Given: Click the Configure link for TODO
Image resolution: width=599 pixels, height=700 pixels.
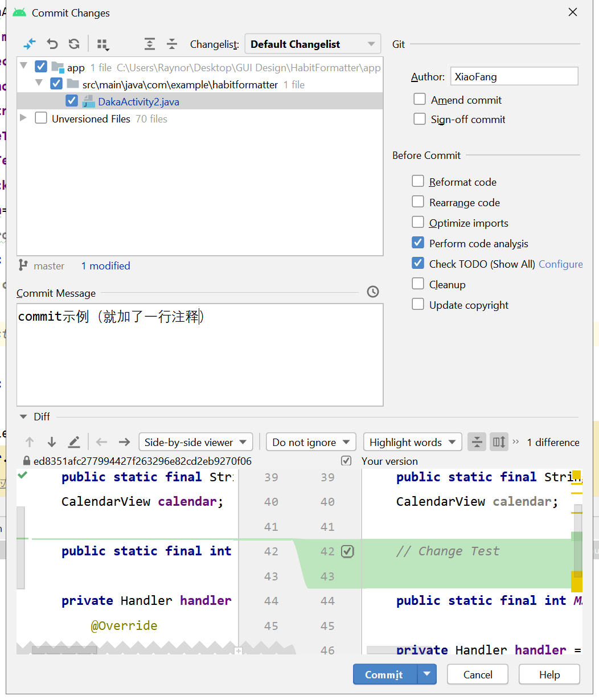Looking at the screenshot, I should click(x=560, y=264).
